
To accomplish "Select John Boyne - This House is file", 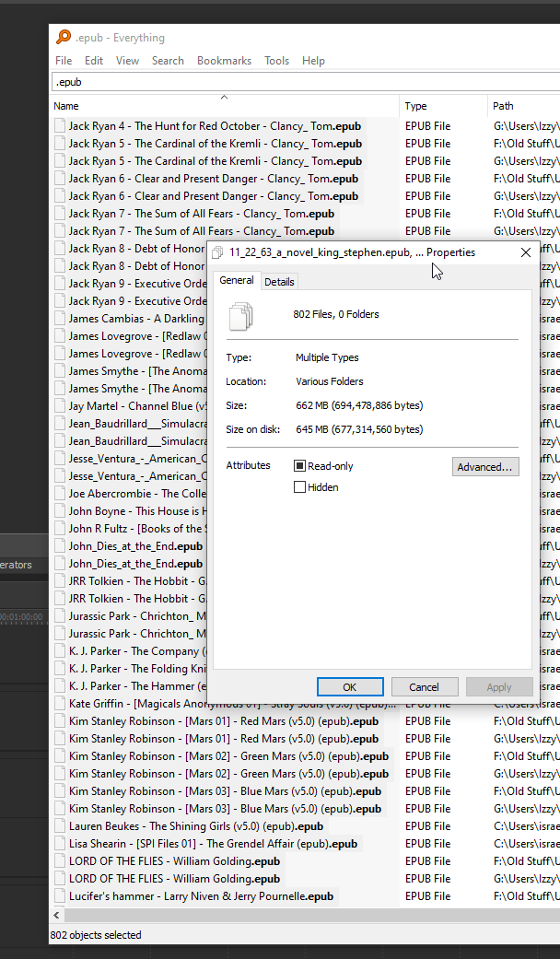I will 138,510.
